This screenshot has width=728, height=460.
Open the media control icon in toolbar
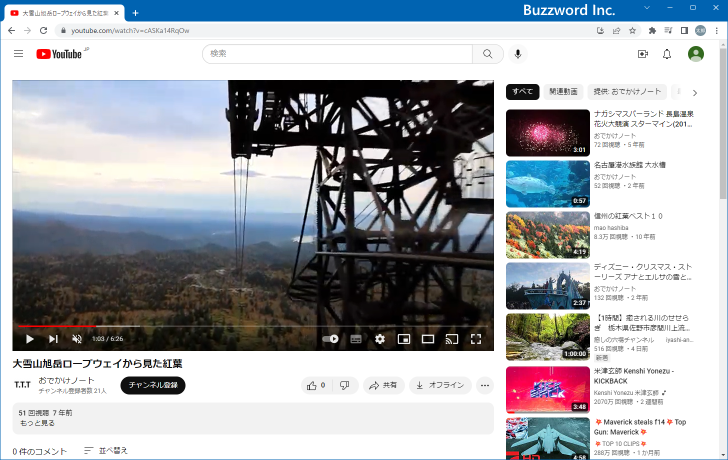tap(668, 31)
